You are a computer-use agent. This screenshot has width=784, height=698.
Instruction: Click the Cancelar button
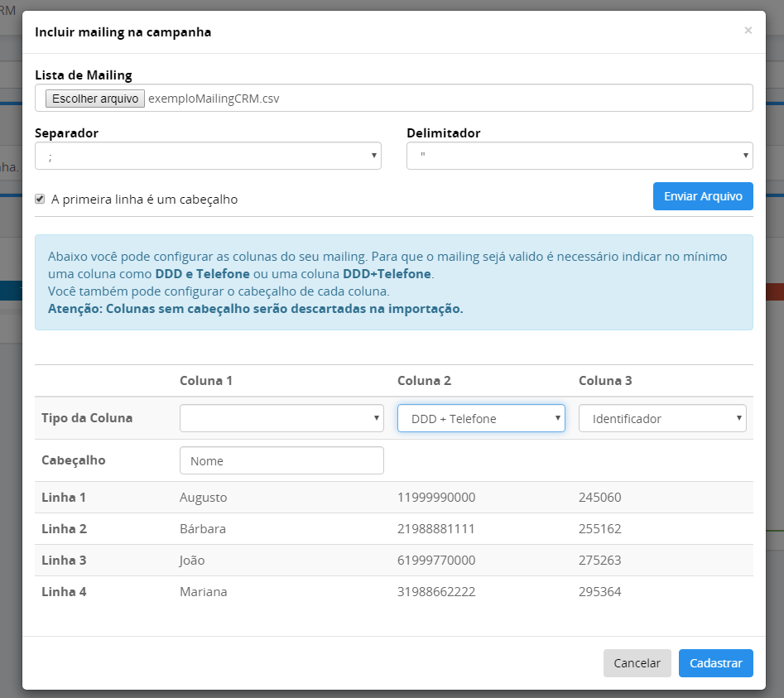(637, 663)
